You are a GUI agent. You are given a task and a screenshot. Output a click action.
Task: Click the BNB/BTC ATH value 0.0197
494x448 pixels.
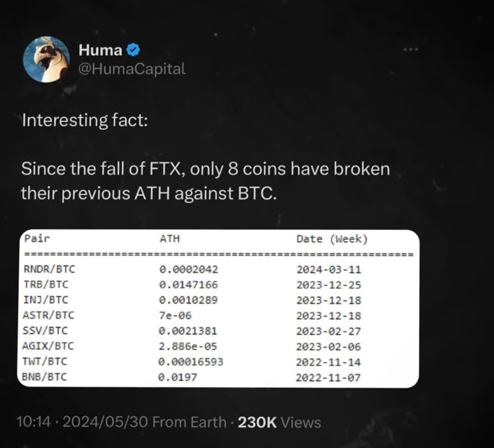(x=178, y=377)
